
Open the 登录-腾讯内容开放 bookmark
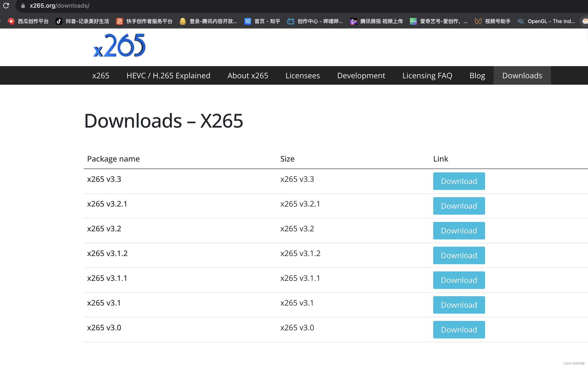pyautogui.click(x=208, y=21)
